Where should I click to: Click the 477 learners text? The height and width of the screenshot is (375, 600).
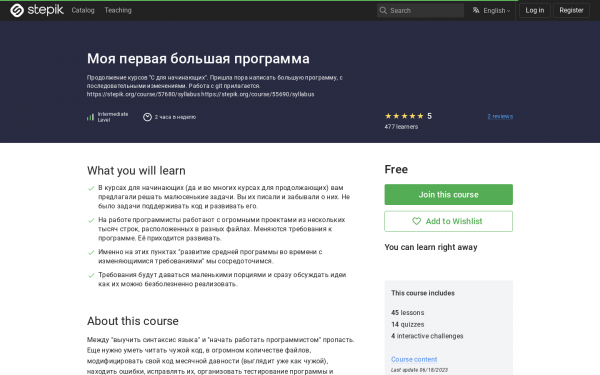pyautogui.click(x=401, y=127)
